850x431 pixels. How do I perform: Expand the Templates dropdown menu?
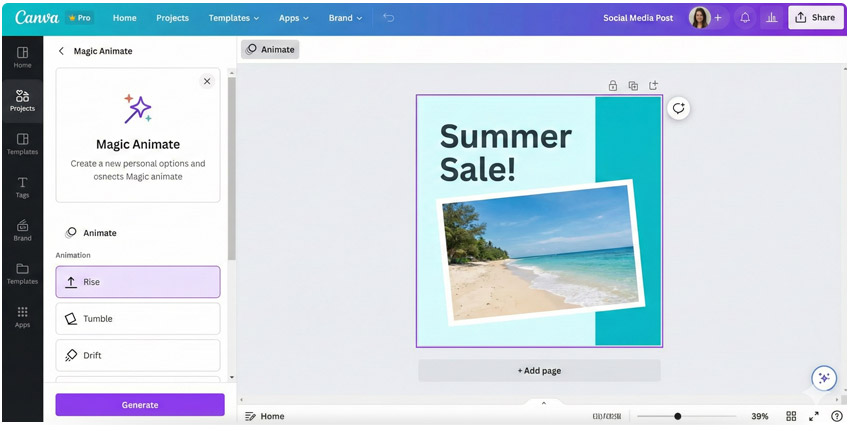[233, 18]
